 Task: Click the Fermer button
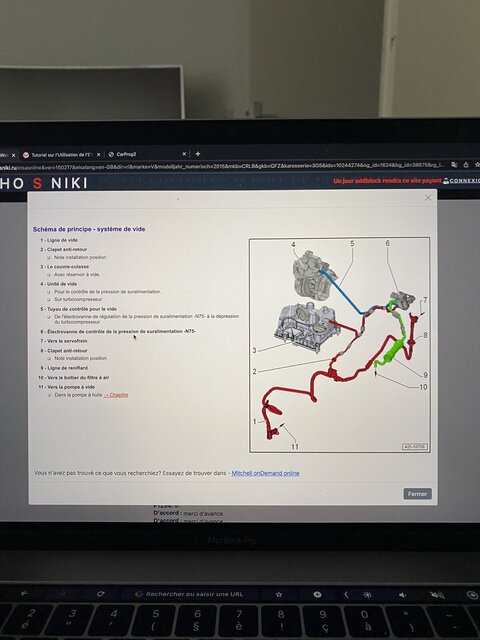coord(417,494)
